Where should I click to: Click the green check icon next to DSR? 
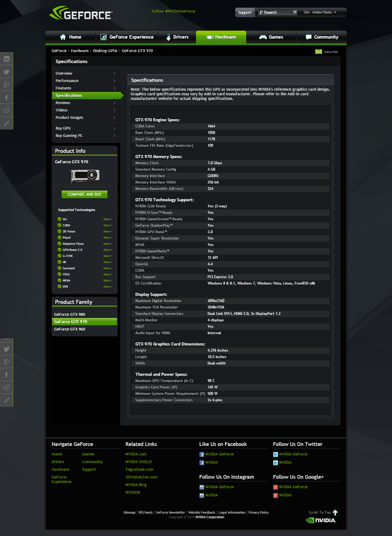click(x=59, y=286)
